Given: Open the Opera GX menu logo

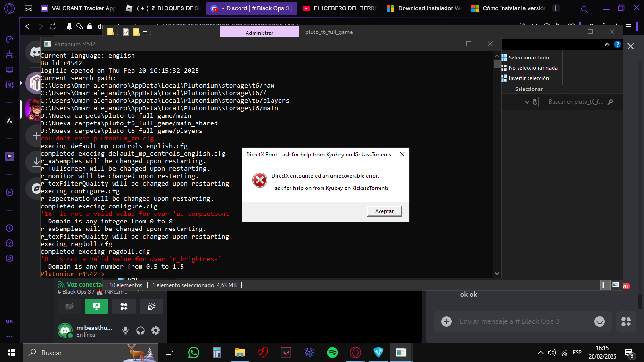Looking at the screenshot, I should [x=9, y=8].
